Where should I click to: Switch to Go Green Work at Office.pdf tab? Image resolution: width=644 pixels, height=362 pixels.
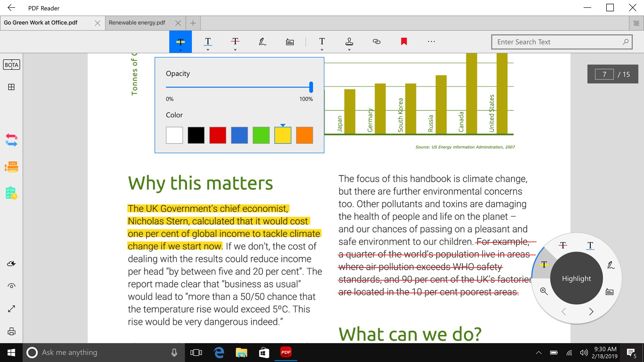point(41,23)
